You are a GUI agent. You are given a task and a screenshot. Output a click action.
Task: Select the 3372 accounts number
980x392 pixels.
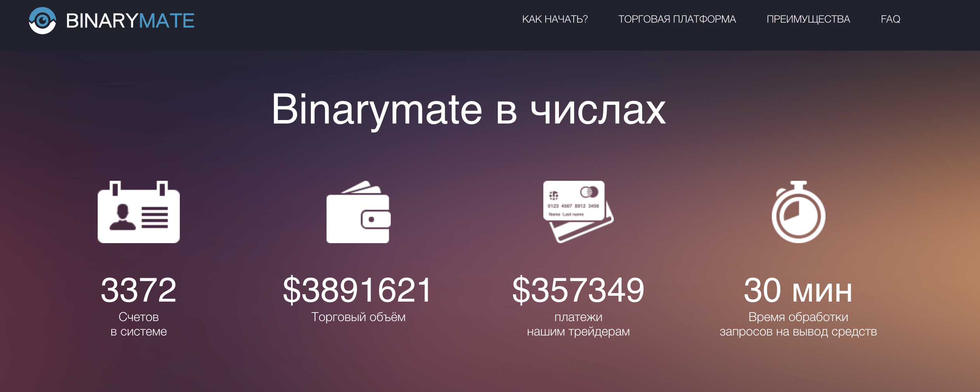point(139,290)
